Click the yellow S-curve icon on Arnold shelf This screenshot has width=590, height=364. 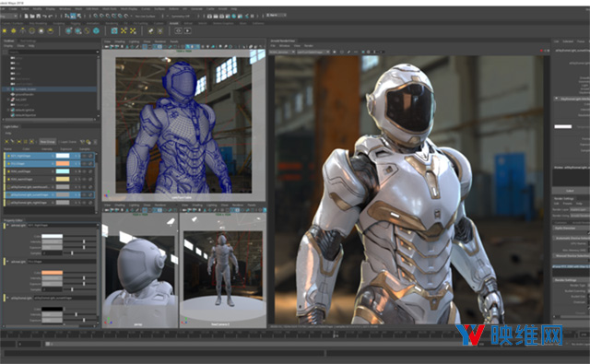click(87, 30)
